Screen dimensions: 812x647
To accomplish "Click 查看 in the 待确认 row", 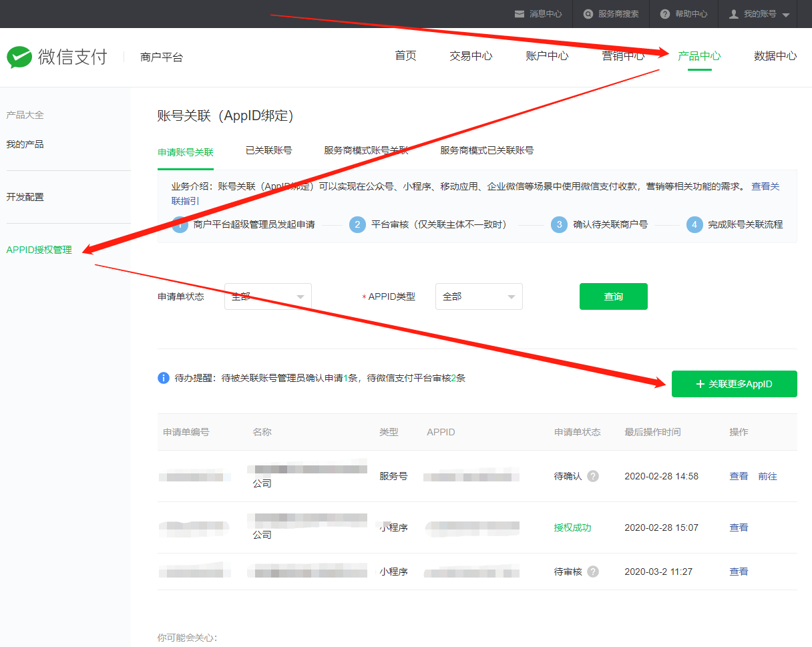I will pos(739,476).
